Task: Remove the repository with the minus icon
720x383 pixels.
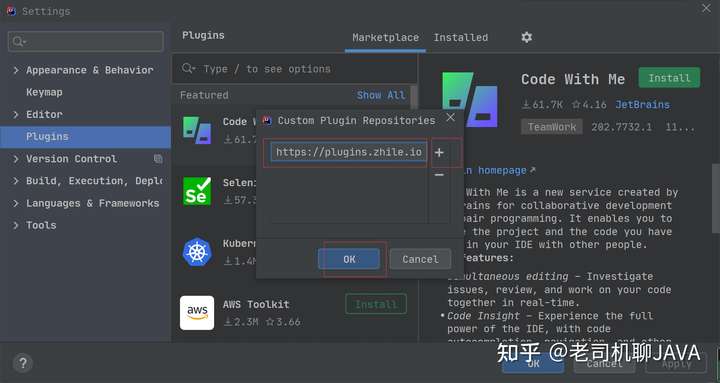Action: click(439, 175)
